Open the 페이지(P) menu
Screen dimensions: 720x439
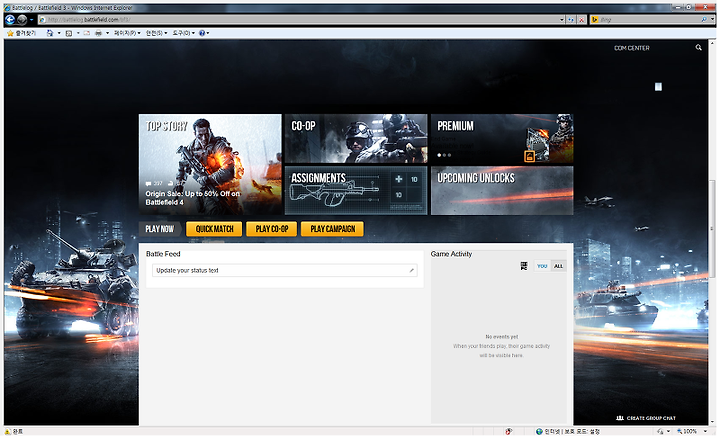click(x=127, y=33)
